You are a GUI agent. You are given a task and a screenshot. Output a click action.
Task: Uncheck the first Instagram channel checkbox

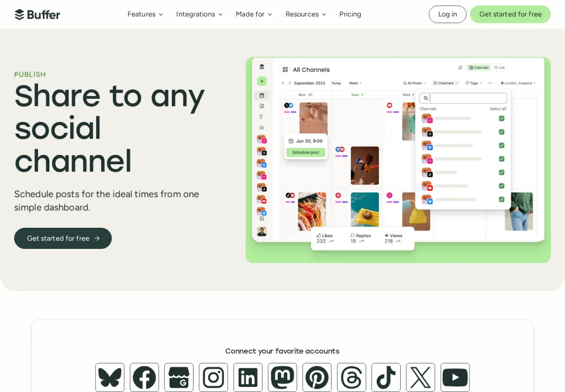click(x=501, y=119)
